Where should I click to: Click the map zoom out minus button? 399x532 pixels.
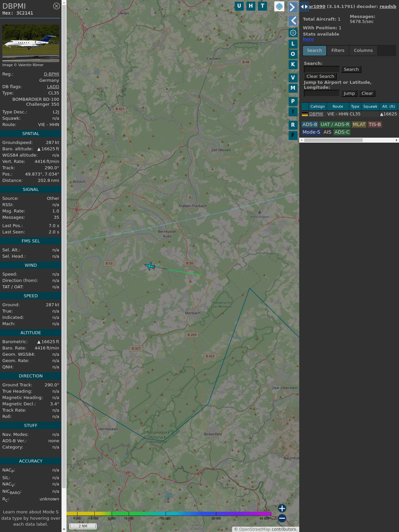click(282, 518)
